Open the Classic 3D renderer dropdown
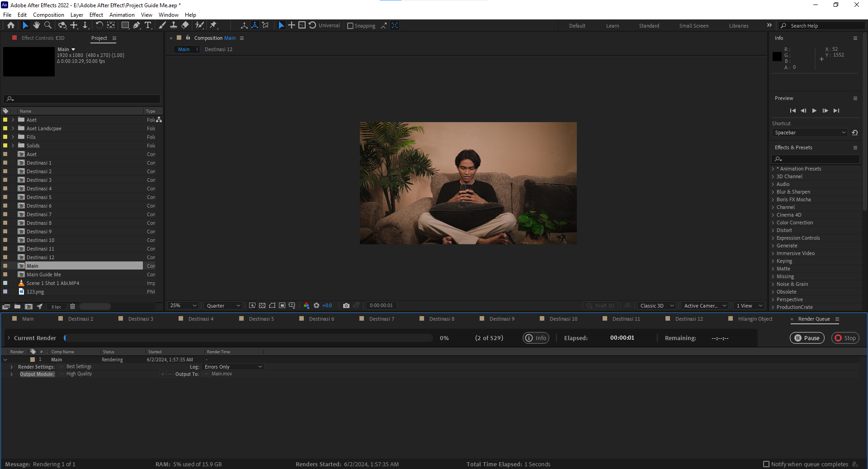 point(657,306)
